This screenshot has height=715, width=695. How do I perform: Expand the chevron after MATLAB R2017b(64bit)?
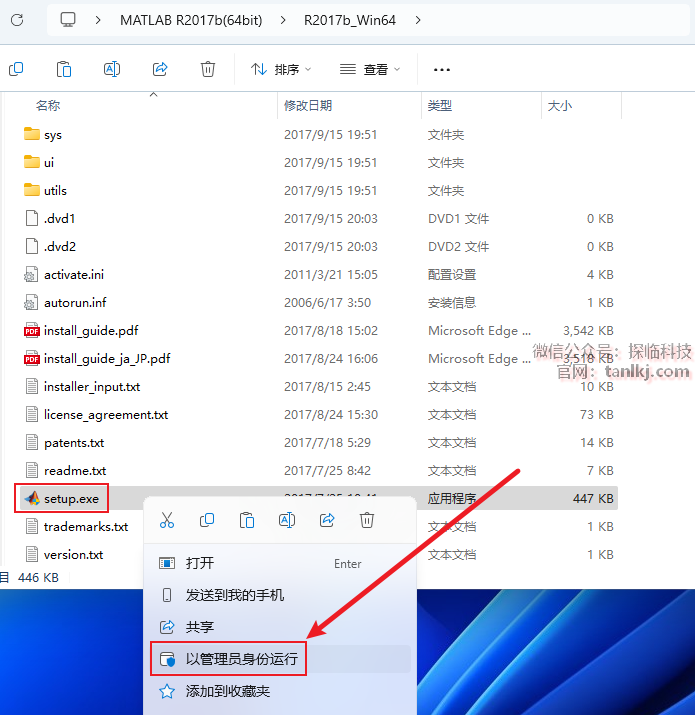tap(283, 20)
